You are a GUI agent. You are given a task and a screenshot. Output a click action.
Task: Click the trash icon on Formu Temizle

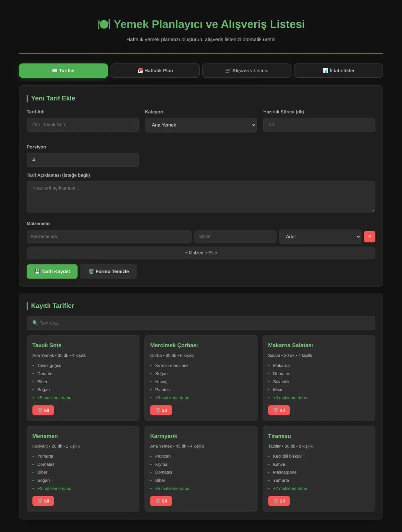pos(91,272)
